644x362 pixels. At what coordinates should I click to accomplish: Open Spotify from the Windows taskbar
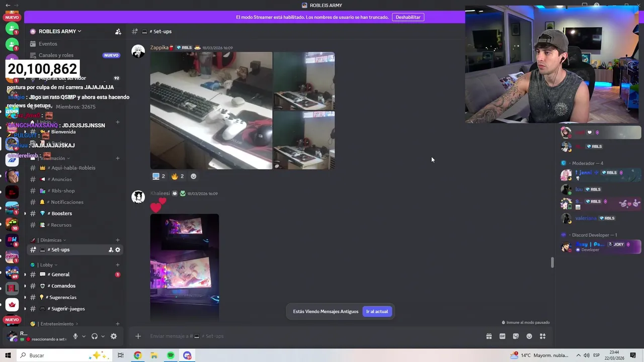click(171, 355)
